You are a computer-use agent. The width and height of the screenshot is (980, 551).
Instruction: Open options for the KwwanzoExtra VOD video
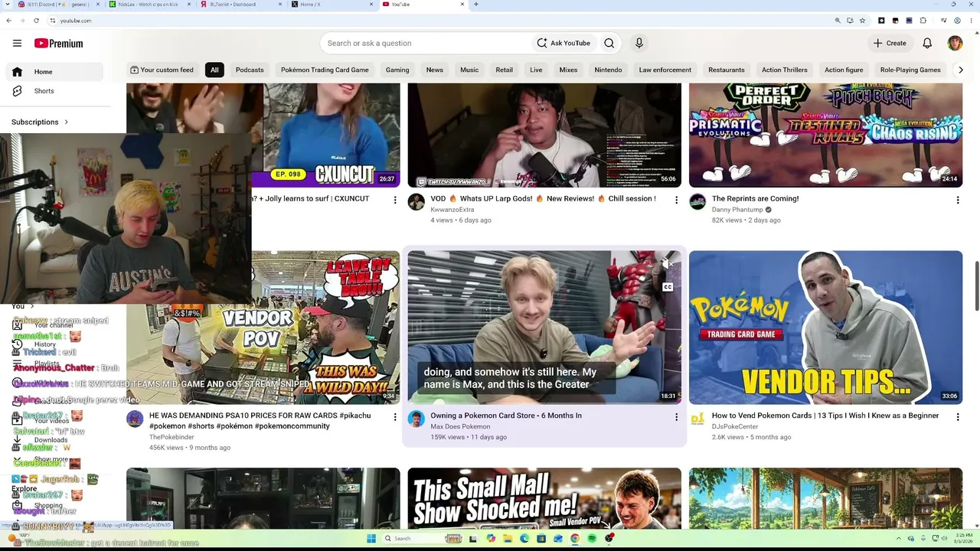coord(676,201)
